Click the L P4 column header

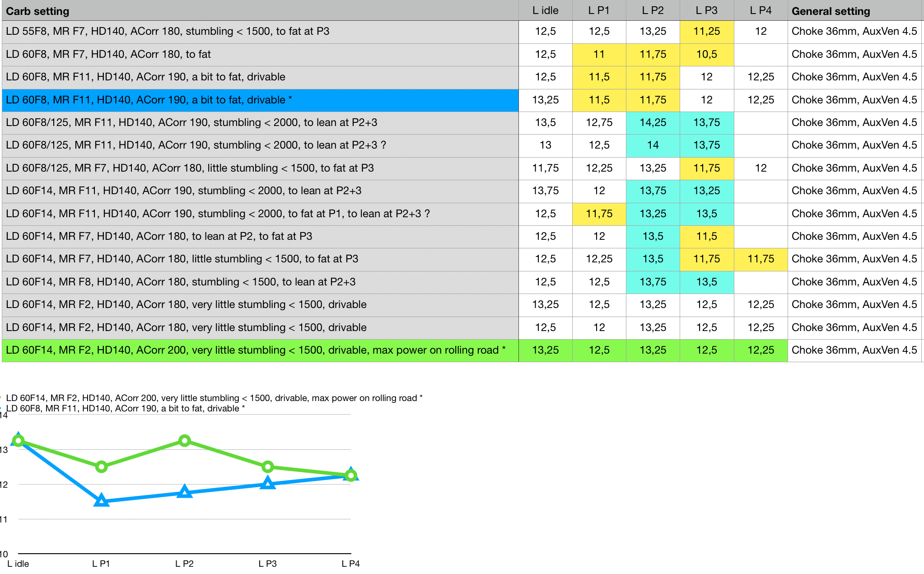761,10
